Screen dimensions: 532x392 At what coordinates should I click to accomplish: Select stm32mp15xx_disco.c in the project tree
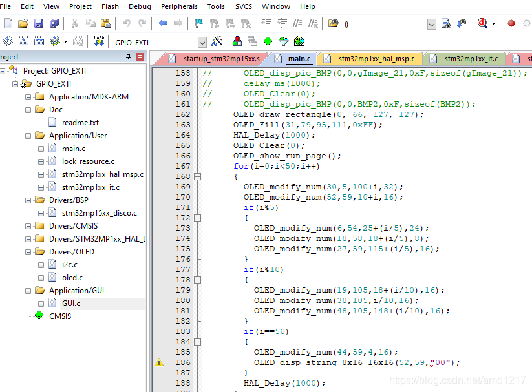point(100,213)
